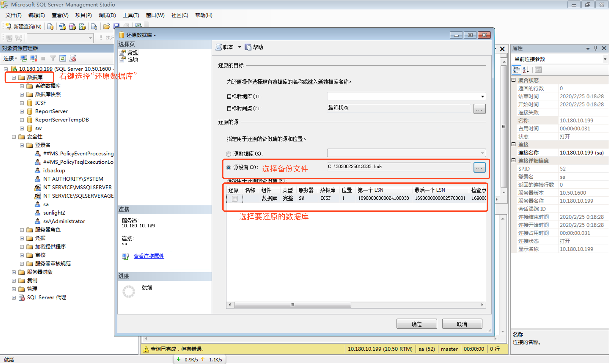This screenshot has height=364, width=609.
Task: Open the Options page in restore dialog
Action: pyautogui.click(x=132, y=59)
